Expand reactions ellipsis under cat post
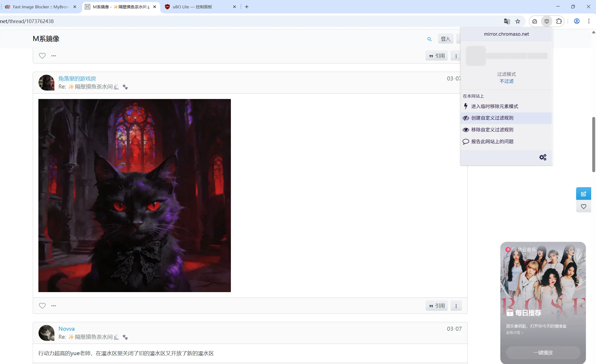This screenshot has height=364, width=596. [x=54, y=306]
